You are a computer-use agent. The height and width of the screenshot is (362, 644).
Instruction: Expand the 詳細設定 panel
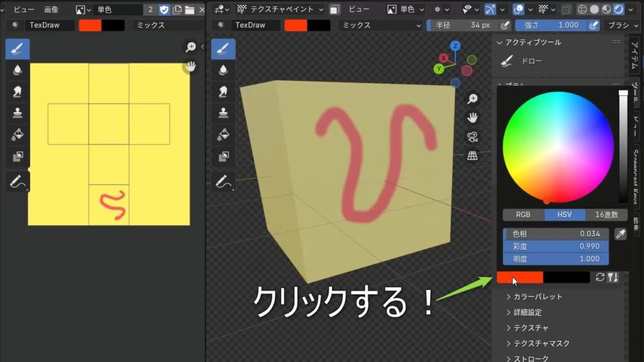pos(524,312)
